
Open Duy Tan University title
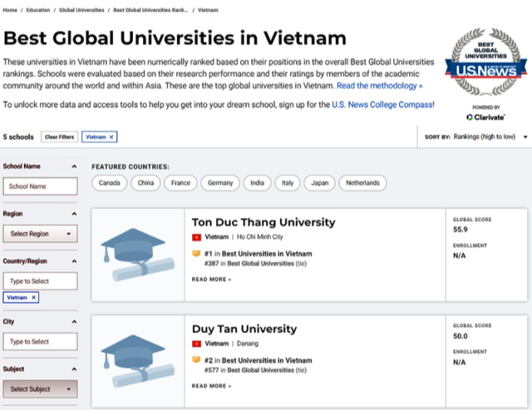(244, 329)
